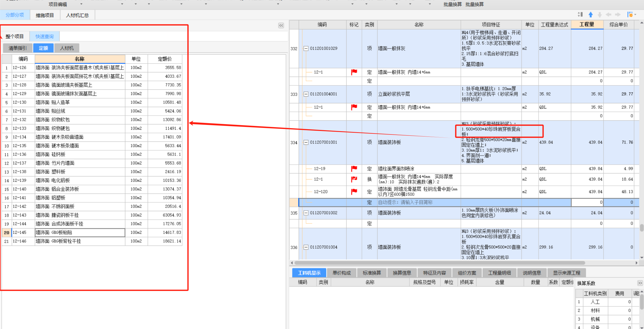Switch to the 措施项目 tab
This screenshot has height=329, width=644.
(45, 15)
